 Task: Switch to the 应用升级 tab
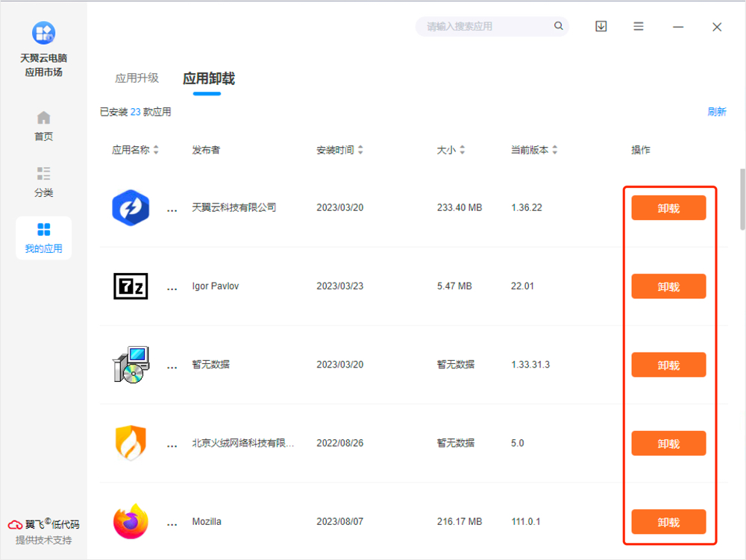(137, 78)
